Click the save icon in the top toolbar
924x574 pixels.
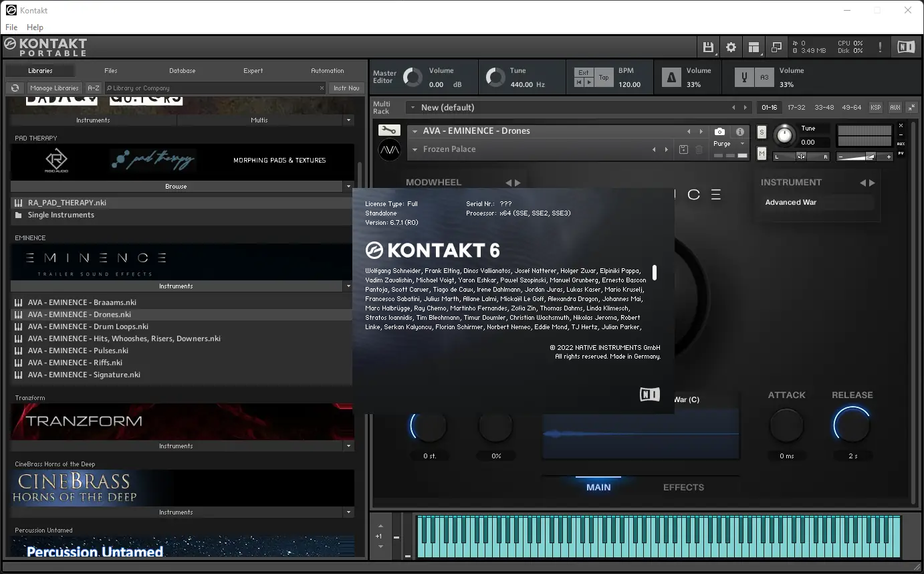(x=708, y=47)
